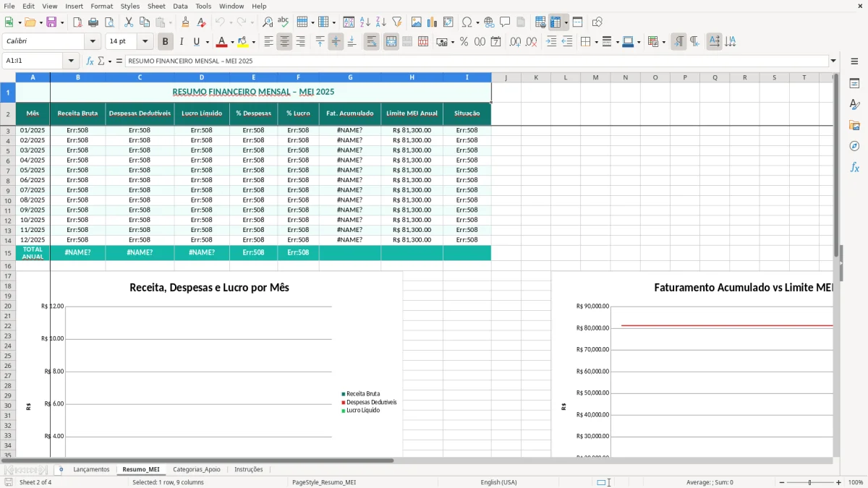Expand the Borders dropdown arrow
868x488 pixels.
tap(597, 42)
